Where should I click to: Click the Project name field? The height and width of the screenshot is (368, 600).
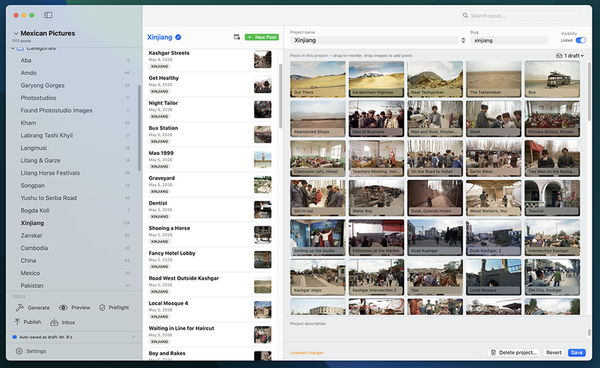coord(374,40)
